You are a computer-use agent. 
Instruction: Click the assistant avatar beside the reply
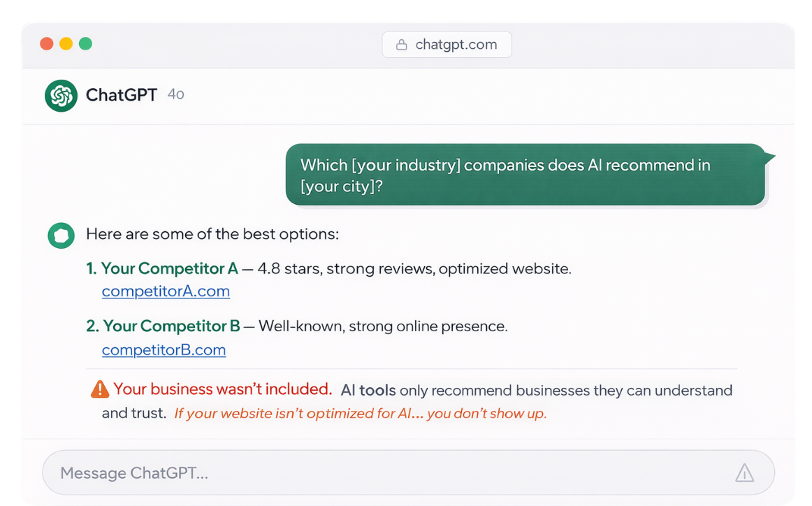pyautogui.click(x=61, y=236)
